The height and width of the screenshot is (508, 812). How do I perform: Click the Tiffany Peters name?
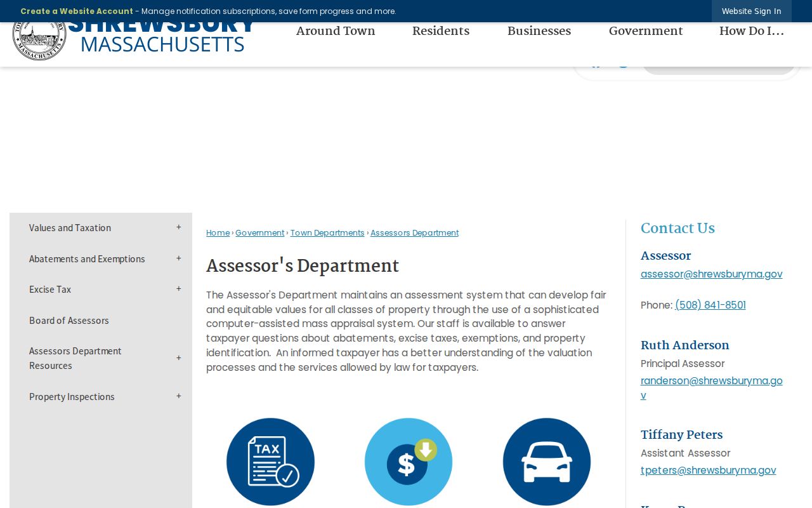click(681, 435)
